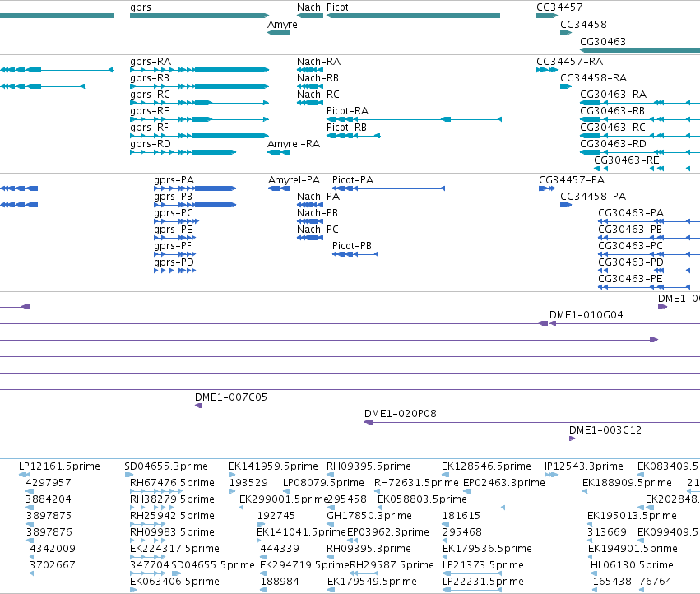Click the Picot-PB protein label
Screen dimensions: 700x594
click(352, 246)
